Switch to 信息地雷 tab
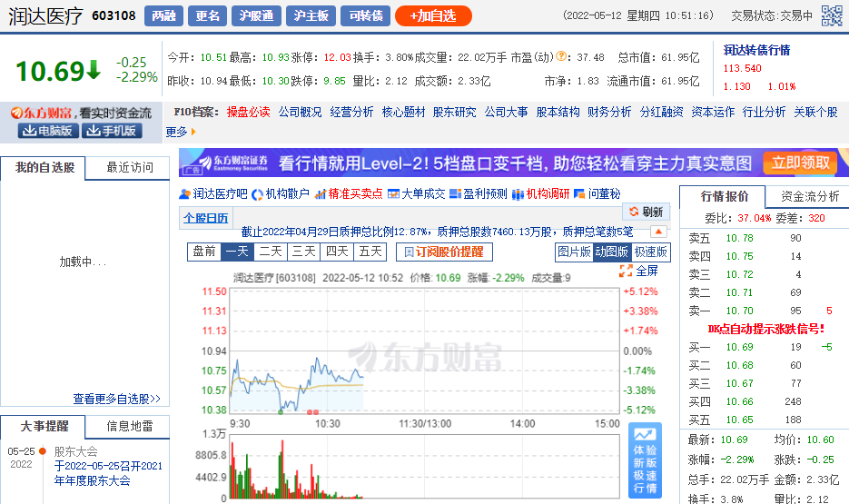The image size is (849, 504). tap(130, 427)
